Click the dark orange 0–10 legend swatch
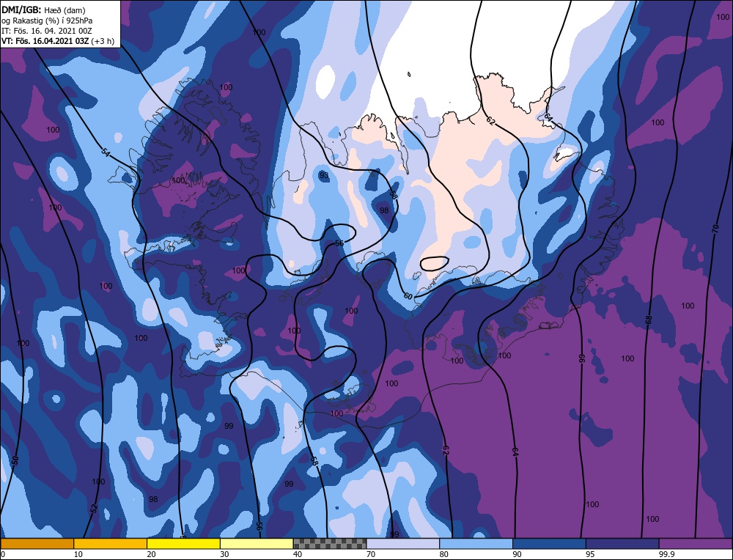 37,543
